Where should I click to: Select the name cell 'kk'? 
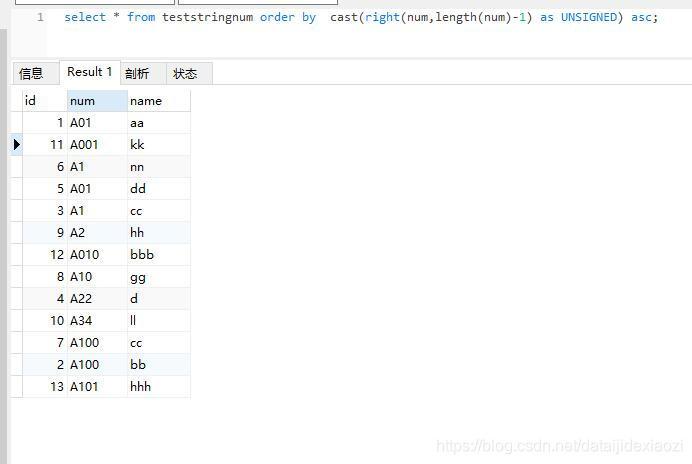pos(159,144)
